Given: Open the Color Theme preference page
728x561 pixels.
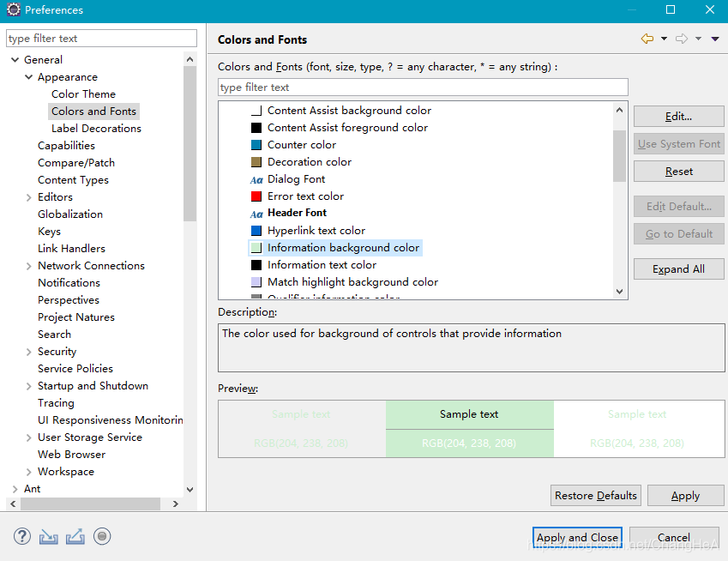Looking at the screenshot, I should point(83,94).
